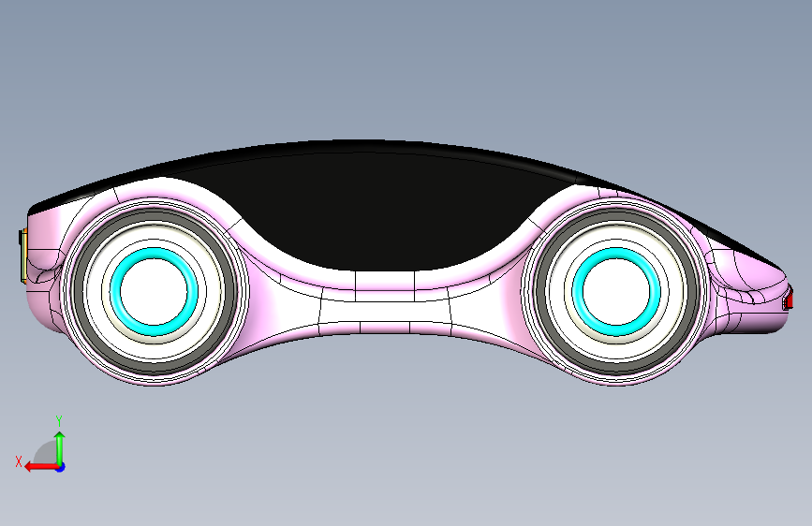Pick the white hub center of the wheel by the red tail light
This screenshot has width=812, height=526.
(615, 291)
